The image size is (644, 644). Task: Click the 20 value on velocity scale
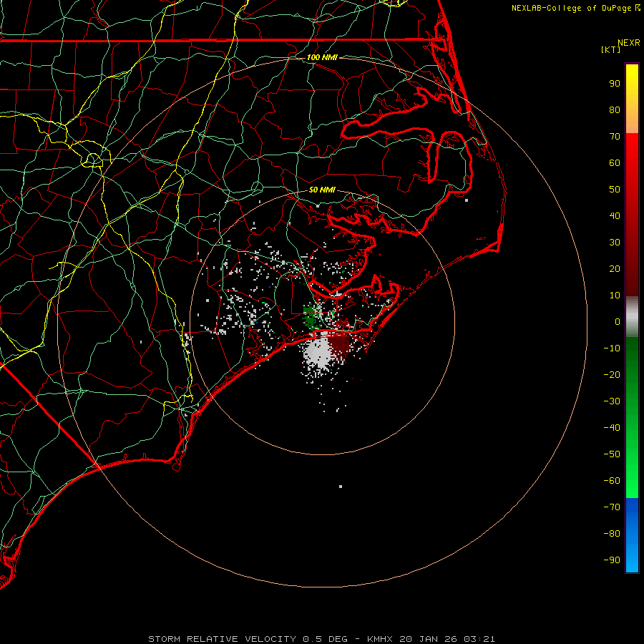pyautogui.click(x=615, y=269)
